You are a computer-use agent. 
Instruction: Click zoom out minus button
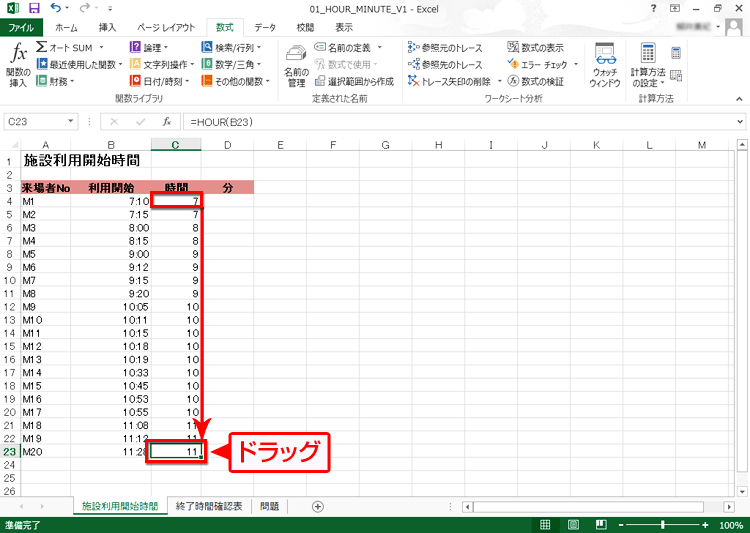click(x=620, y=525)
